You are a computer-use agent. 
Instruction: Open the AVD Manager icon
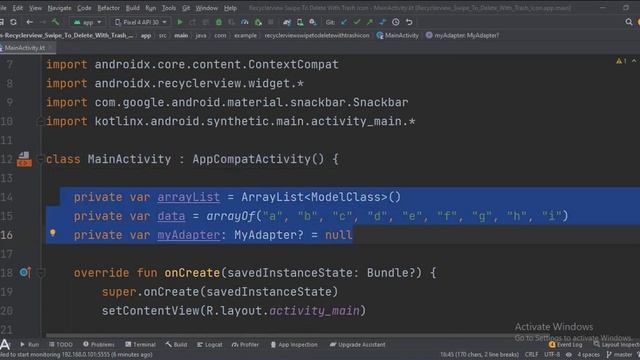(300, 22)
